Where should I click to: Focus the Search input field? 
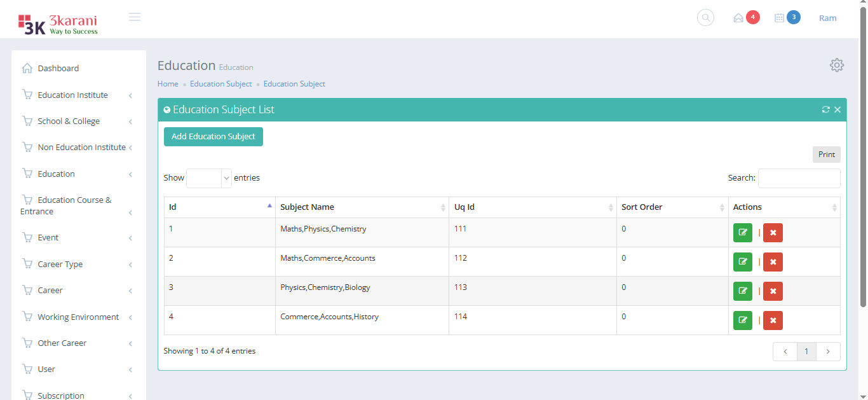[x=799, y=178]
